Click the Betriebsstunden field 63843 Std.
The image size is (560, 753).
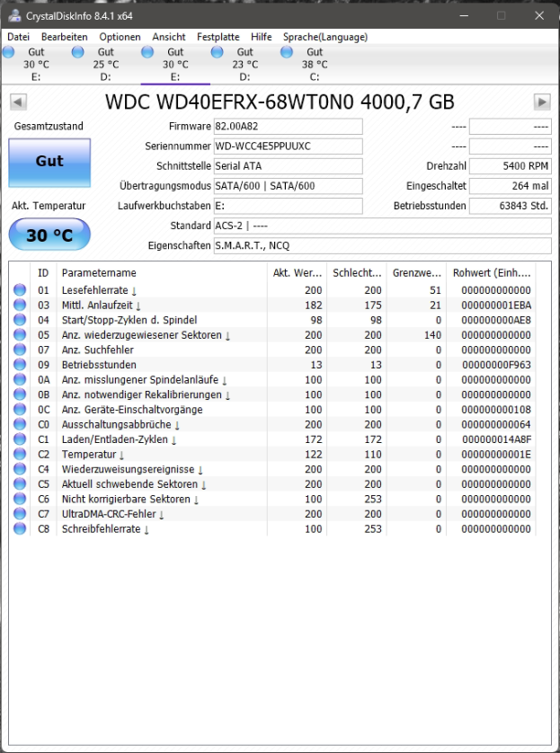[510, 206]
